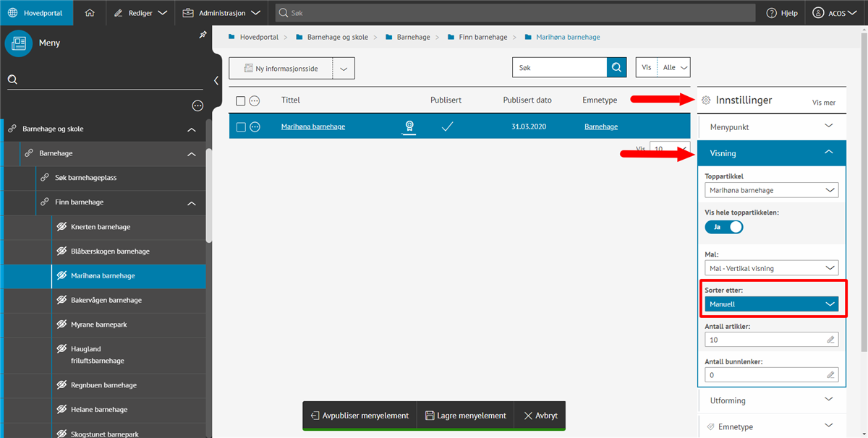Click the pin icon in Meny panel
The width and height of the screenshot is (868, 438).
tap(203, 35)
